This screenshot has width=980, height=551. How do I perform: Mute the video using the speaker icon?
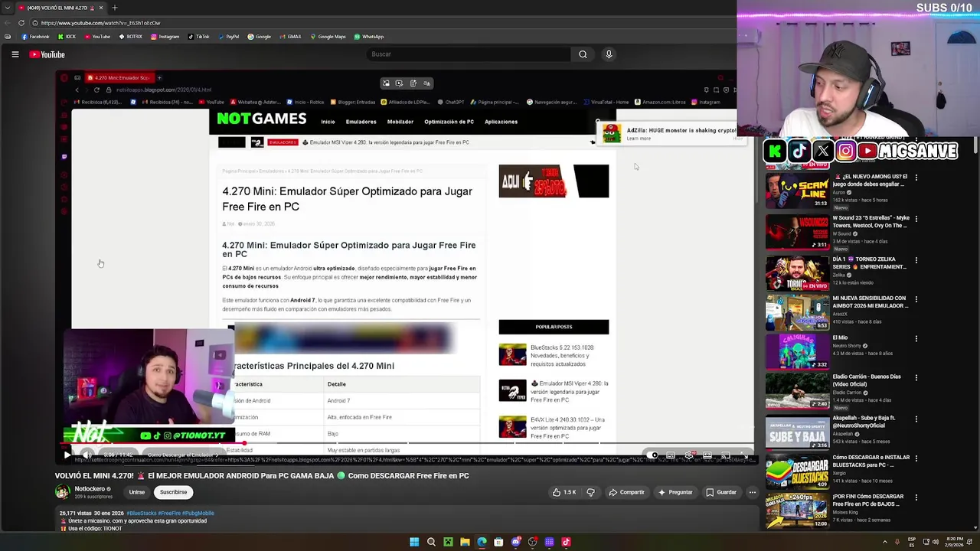pos(87,455)
